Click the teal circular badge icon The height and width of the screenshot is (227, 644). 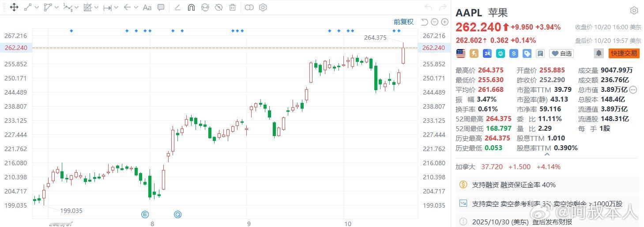click(x=501, y=53)
